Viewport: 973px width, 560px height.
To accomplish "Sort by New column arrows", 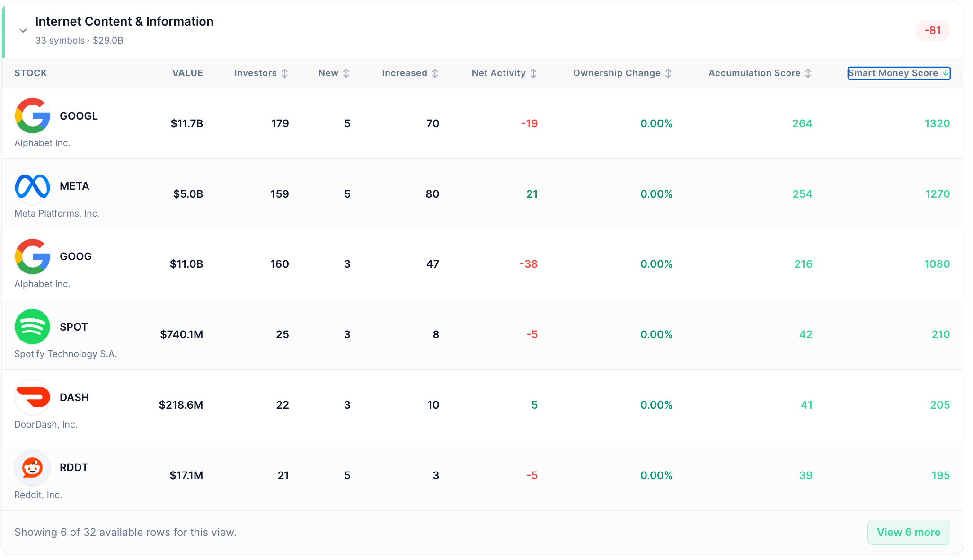I will (346, 73).
